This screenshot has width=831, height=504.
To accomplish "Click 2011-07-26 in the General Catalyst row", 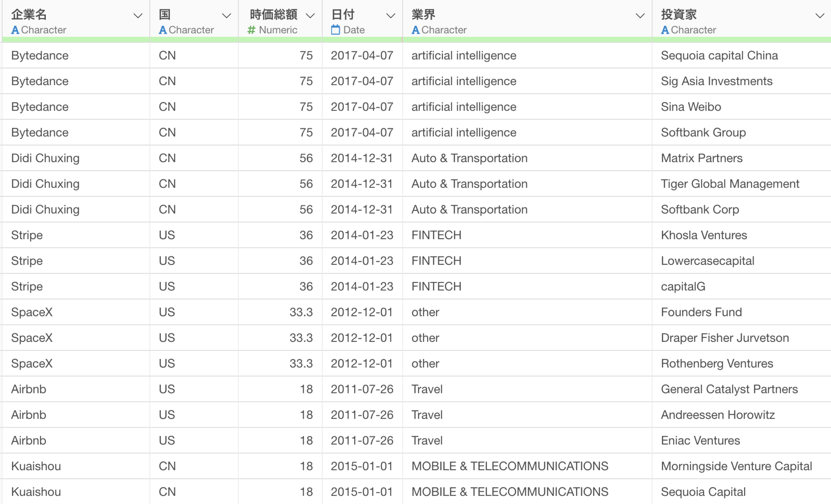I will pyautogui.click(x=362, y=389).
